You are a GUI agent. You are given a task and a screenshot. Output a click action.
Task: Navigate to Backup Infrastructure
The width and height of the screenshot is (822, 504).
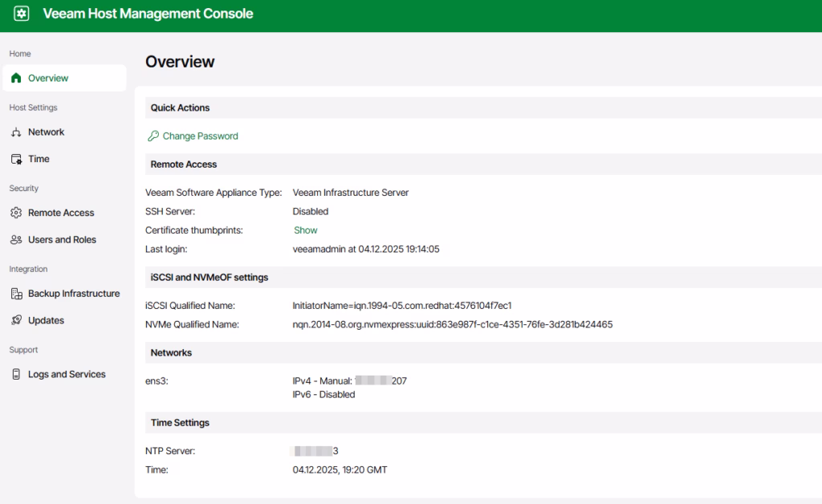(x=74, y=294)
